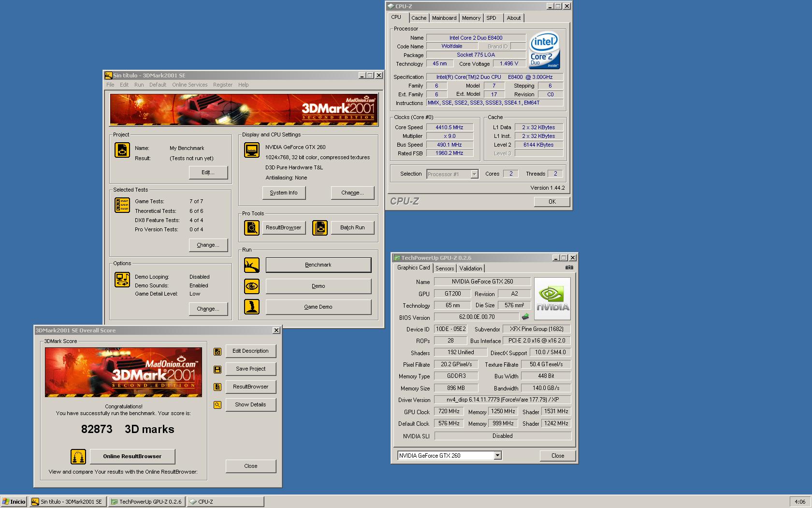The width and height of the screenshot is (812, 508).
Task: Click the Selected Tests checklist icon
Action: [x=122, y=205]
